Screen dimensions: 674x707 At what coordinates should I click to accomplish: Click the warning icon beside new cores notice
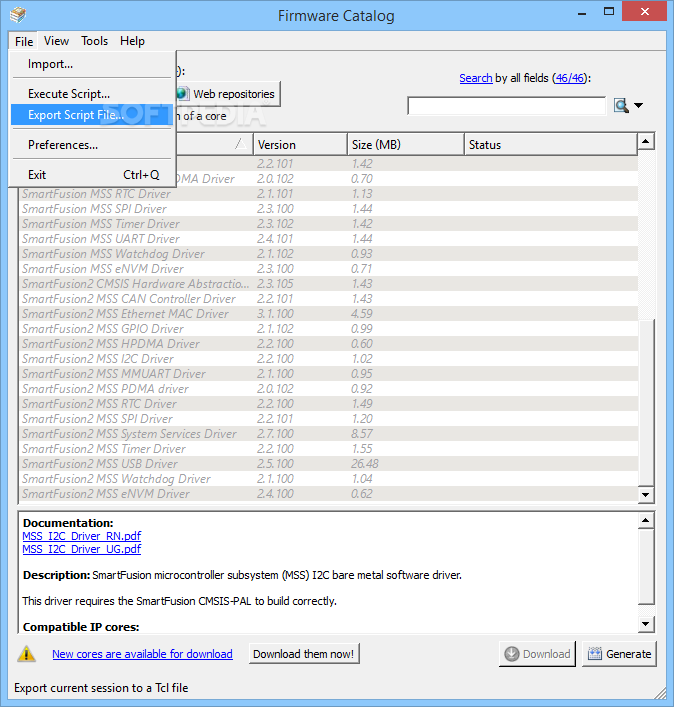tap(26, 654)
